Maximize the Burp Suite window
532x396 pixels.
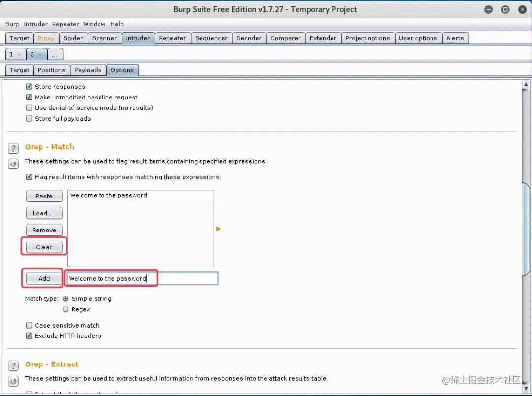point(505,9)
